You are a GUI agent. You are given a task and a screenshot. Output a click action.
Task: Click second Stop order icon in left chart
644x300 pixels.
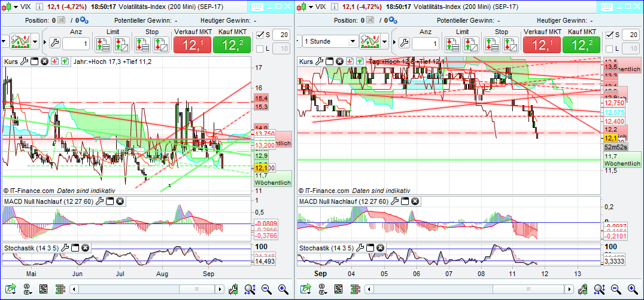[x=160, y=44]
